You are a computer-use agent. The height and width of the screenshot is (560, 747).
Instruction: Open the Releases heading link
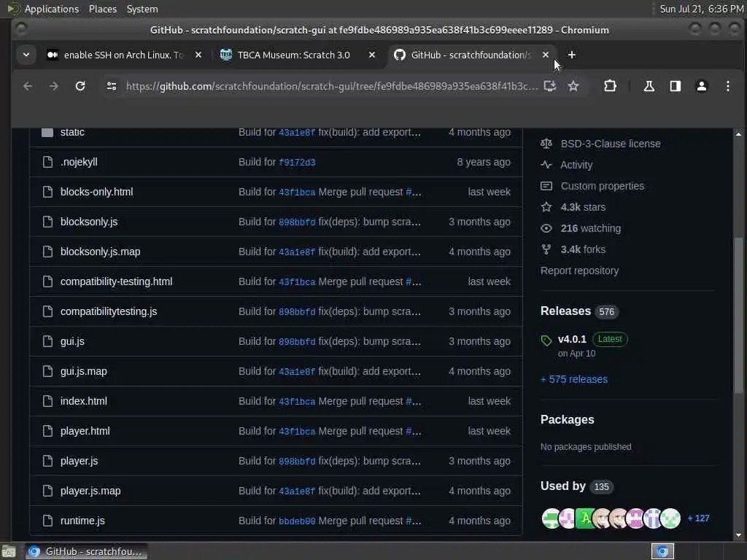pos(565,311)
